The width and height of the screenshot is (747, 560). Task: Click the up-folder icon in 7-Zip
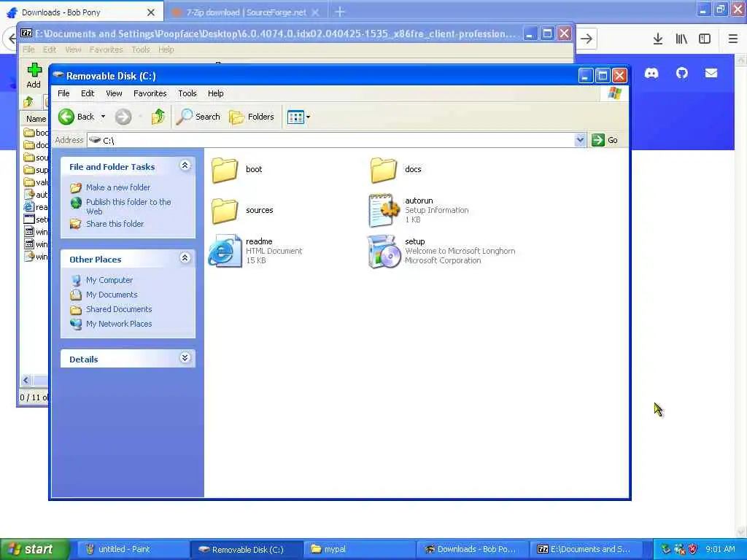click(x=28, y=101)
